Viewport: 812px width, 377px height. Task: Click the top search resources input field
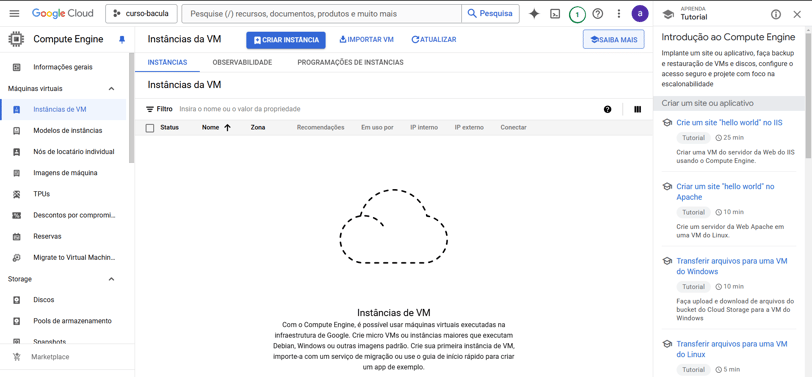322,14
